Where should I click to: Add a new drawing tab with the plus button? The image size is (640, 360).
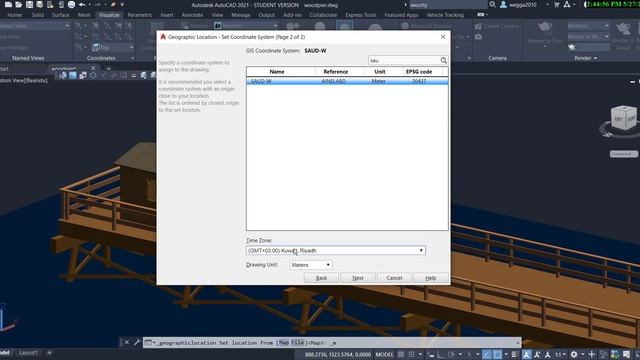[x=108, y=68]
